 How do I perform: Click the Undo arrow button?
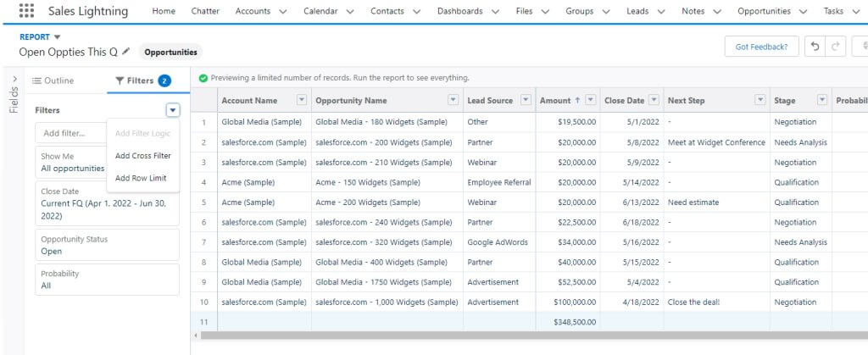click(815, 47)
